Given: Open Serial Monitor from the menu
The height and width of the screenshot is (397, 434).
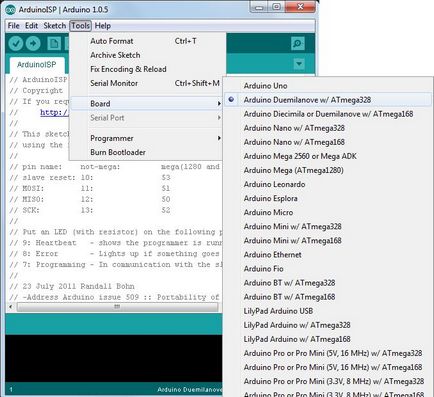Looking at the screenshot, I should click(146, 83).
